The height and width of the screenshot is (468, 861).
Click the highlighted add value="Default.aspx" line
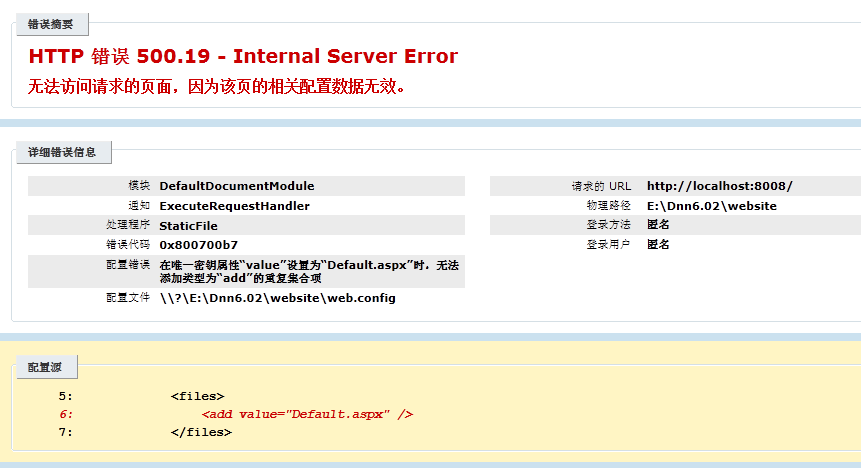coord(308,414)
